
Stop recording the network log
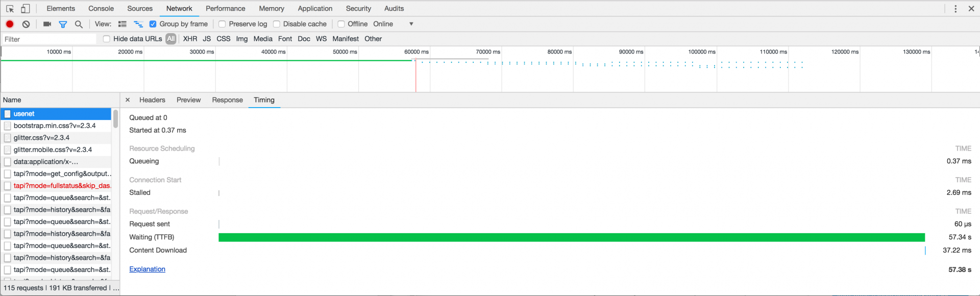pyautogui.click(x=10, y=24)
